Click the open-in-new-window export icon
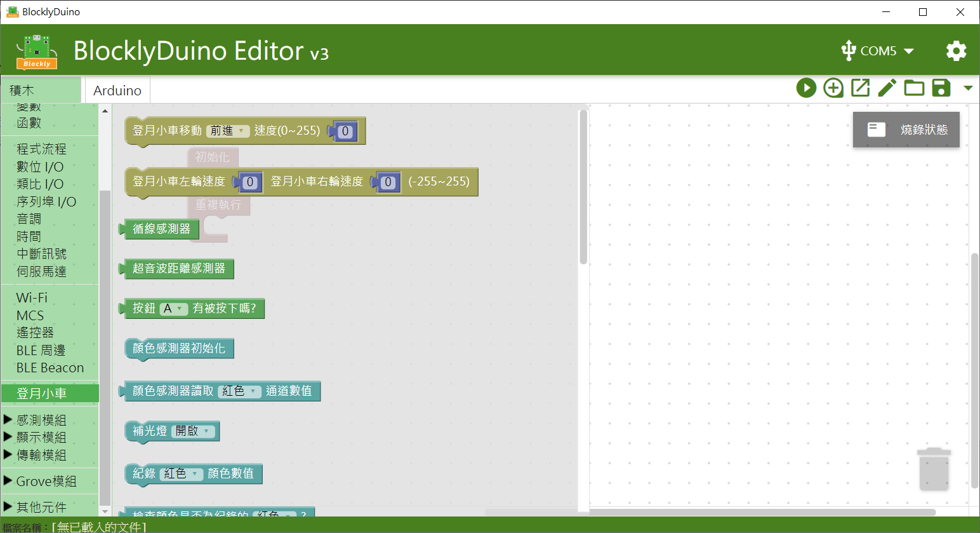The image size is (980, 533). (860, 88)
